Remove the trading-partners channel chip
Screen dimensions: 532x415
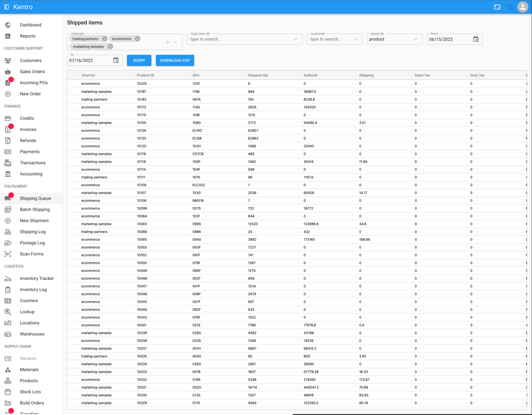click(105, 39)
